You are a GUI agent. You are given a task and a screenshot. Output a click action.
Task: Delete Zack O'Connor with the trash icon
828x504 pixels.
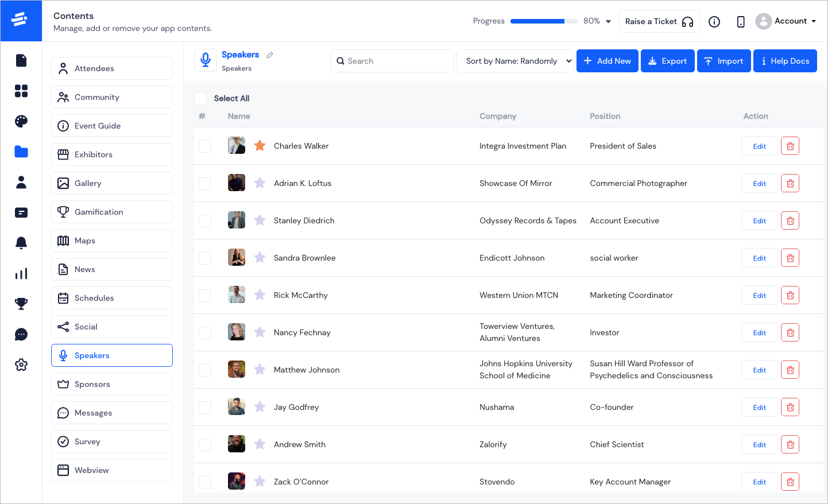coord(790,482)
